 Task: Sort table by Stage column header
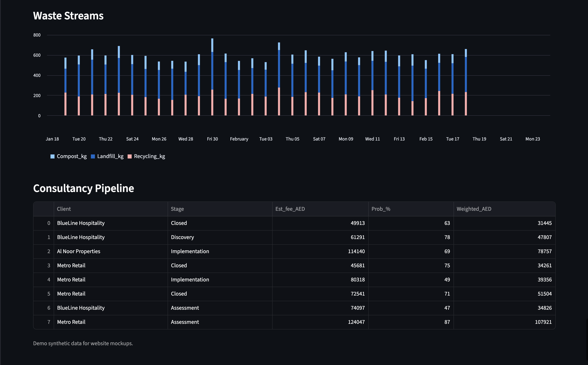(177, 209)
